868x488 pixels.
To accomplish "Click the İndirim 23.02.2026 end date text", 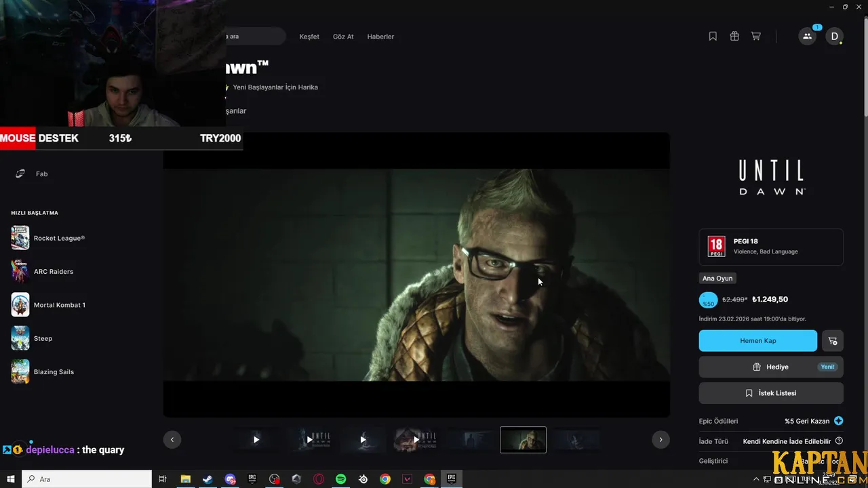I will [x=753, y=319].
